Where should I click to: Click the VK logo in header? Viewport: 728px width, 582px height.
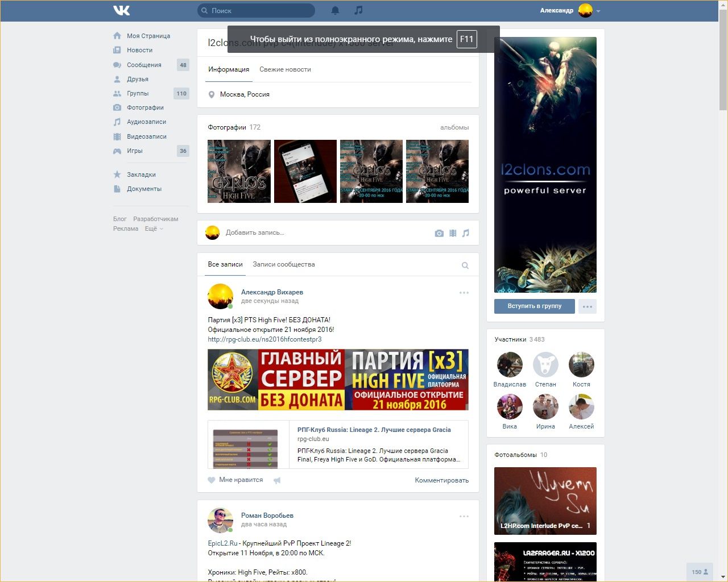click(121, 10)
